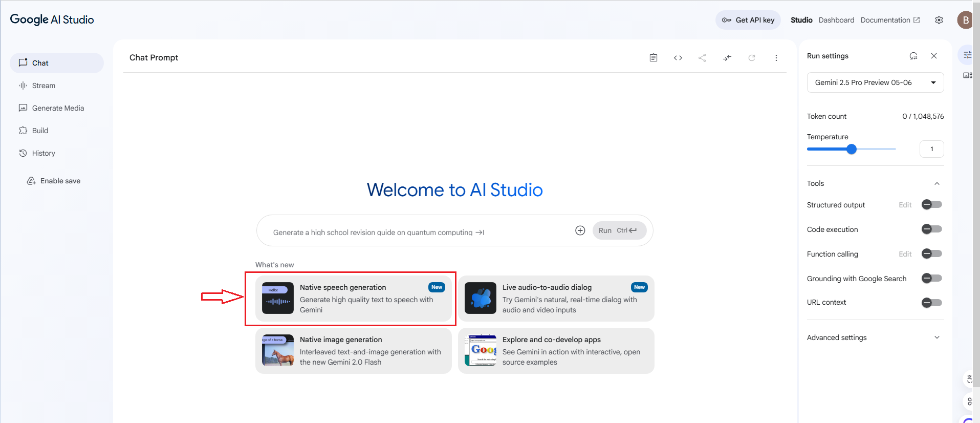980x423 pixels.
Task: Toggle Structured output switch
Action: pyautogui.click(x=932, y=205)
